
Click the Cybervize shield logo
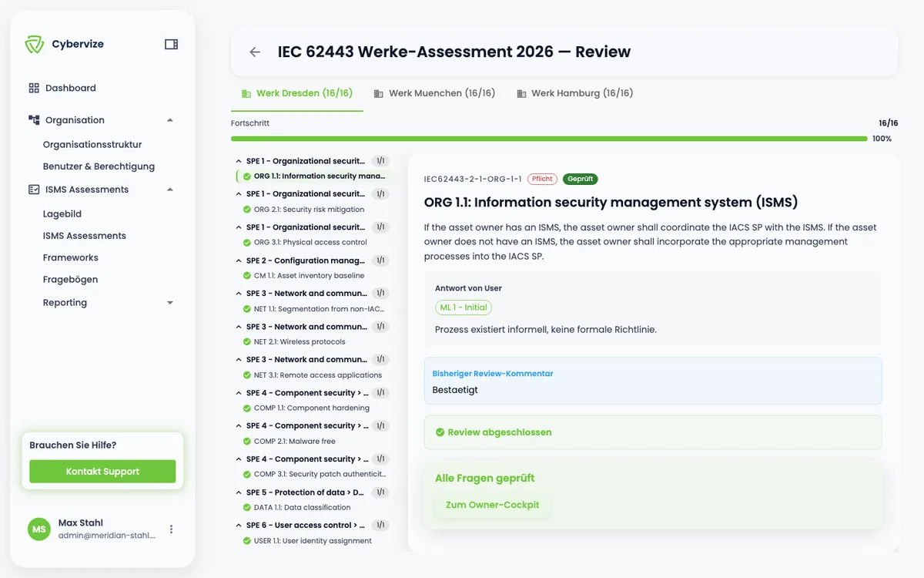34,44
